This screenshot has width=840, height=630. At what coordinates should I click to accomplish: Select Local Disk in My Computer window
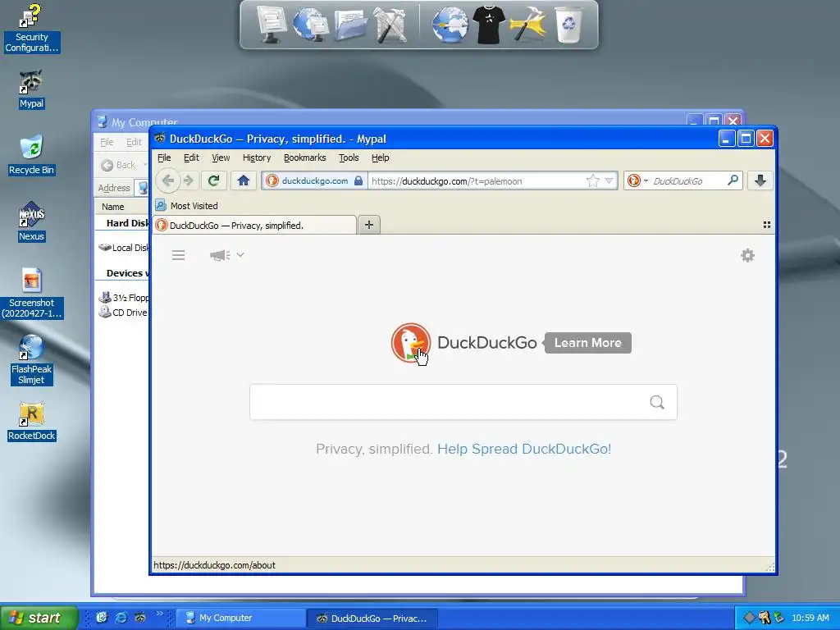(x=124, y=248)
